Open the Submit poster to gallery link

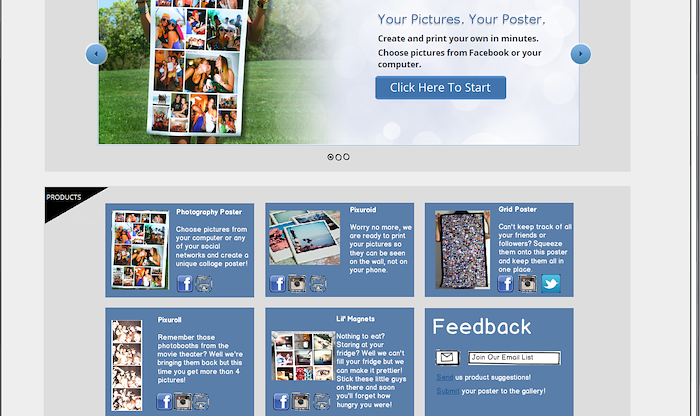pyautogui.click(x=447, y=391)
